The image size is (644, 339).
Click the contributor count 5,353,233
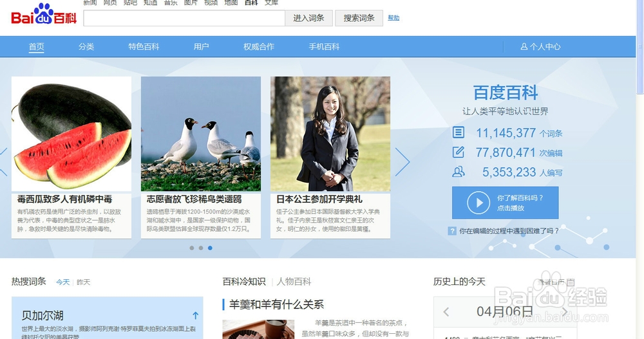[509, 172]
